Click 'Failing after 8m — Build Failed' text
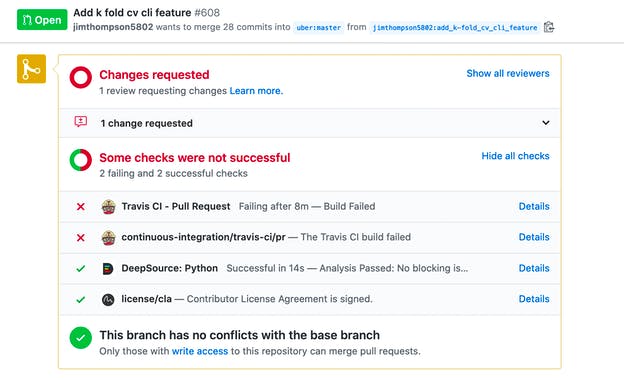 tap(307, 207)
